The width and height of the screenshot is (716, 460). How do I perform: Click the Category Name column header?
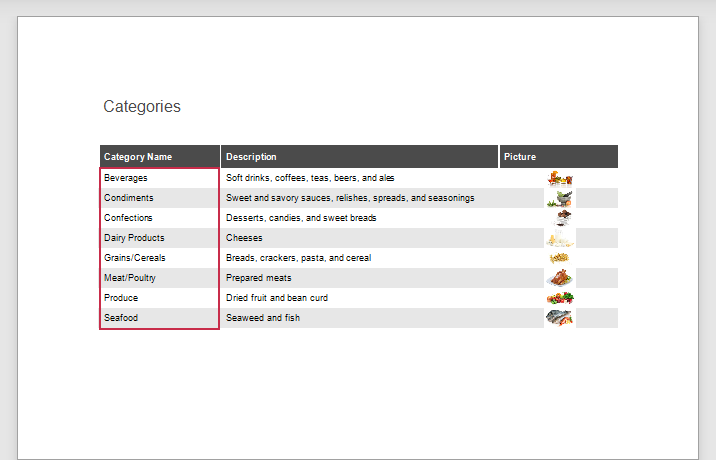[160, 157]
